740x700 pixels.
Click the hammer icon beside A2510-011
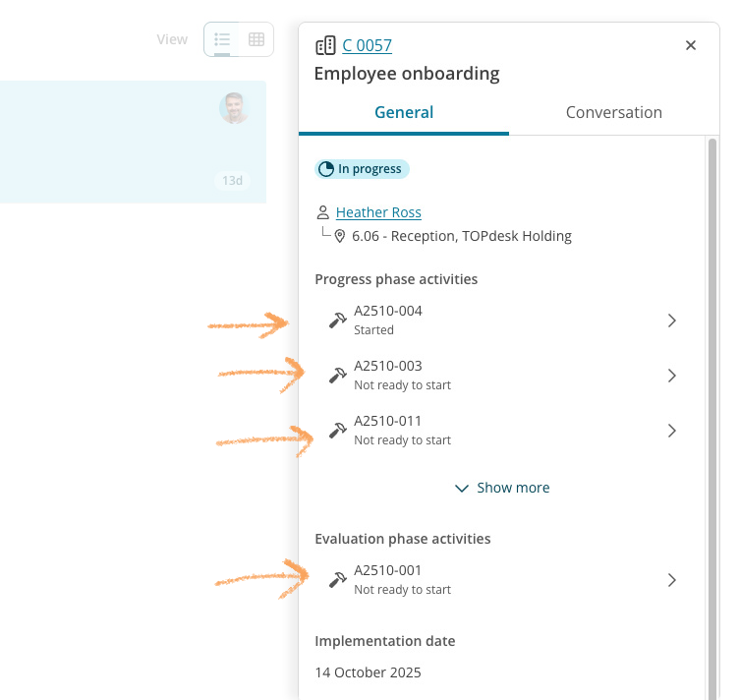338,430
